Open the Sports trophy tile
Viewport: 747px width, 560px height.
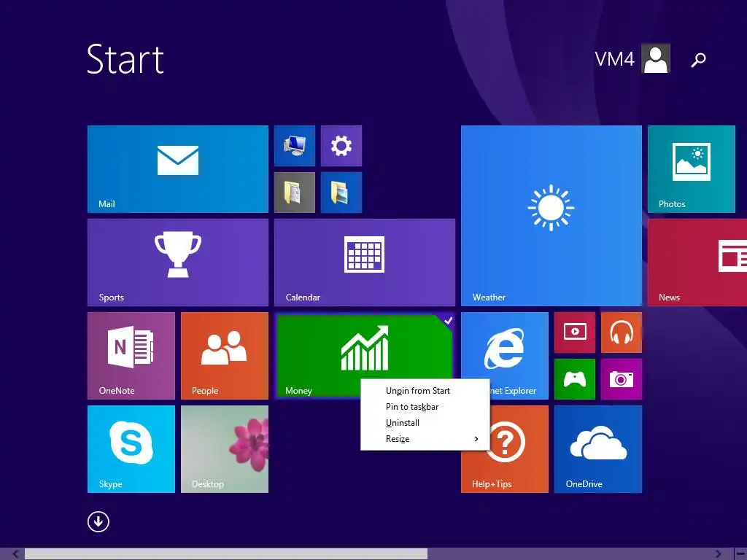point(178,262)
